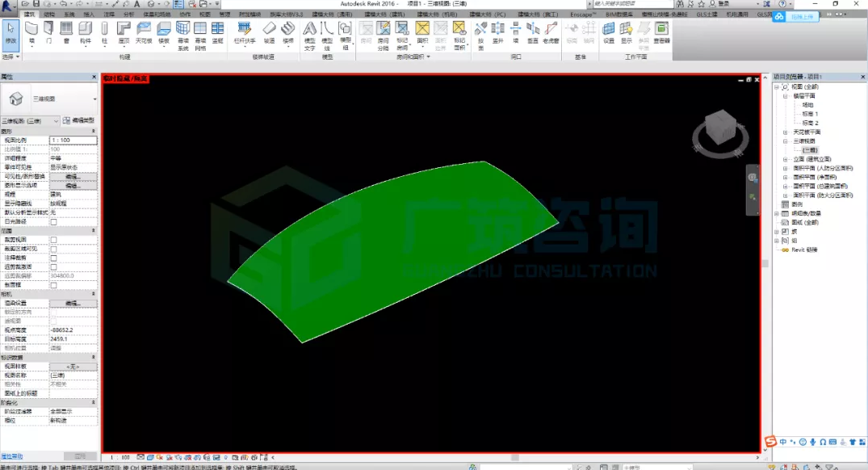868x470 pixels.
Task: Select the Area (面积) tool
Action: pyautogui.click(x=422, y=32)
